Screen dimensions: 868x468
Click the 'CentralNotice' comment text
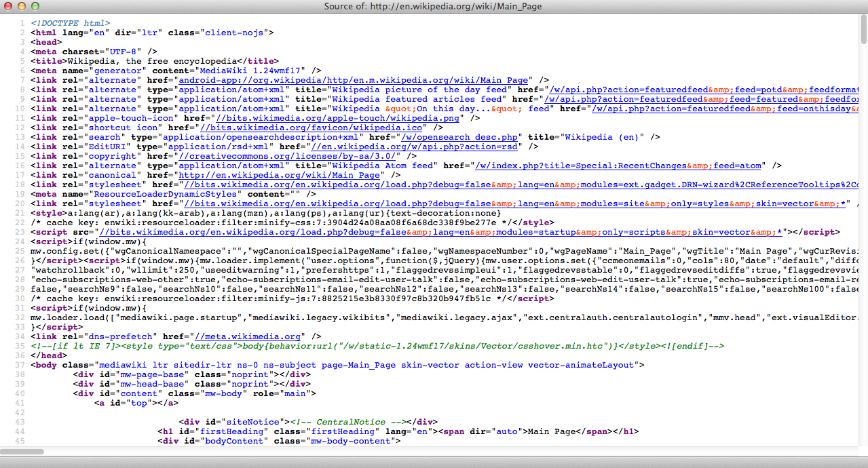[x=347, y=422]
